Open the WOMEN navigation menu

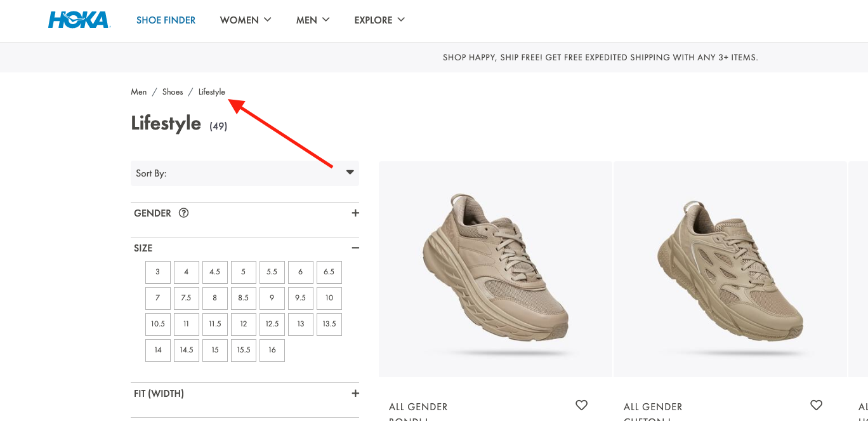(246, 20)
